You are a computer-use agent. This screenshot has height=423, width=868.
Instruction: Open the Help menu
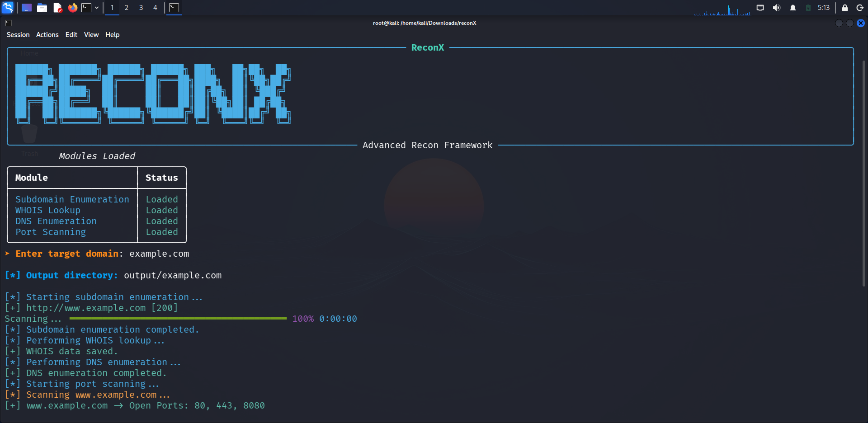(113, 35)
